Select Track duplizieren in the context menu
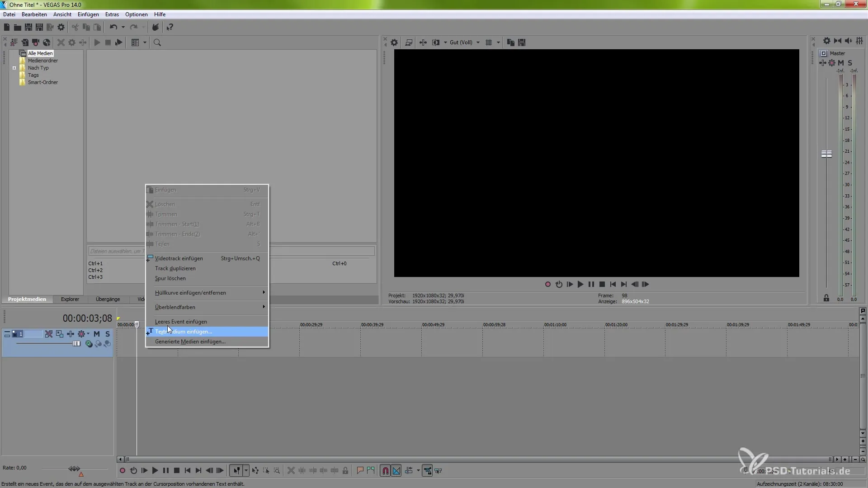The width and height of the screenshot is (868, 488). (207, 268)
